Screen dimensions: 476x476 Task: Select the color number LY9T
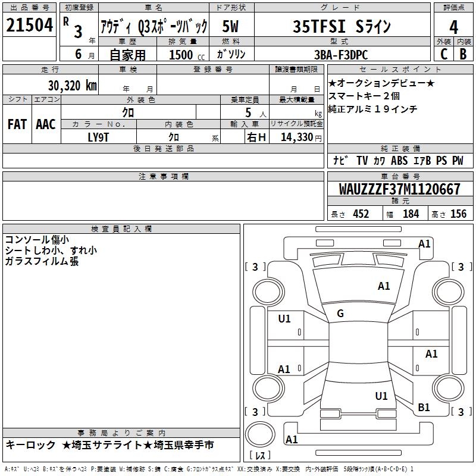point(99,136)
